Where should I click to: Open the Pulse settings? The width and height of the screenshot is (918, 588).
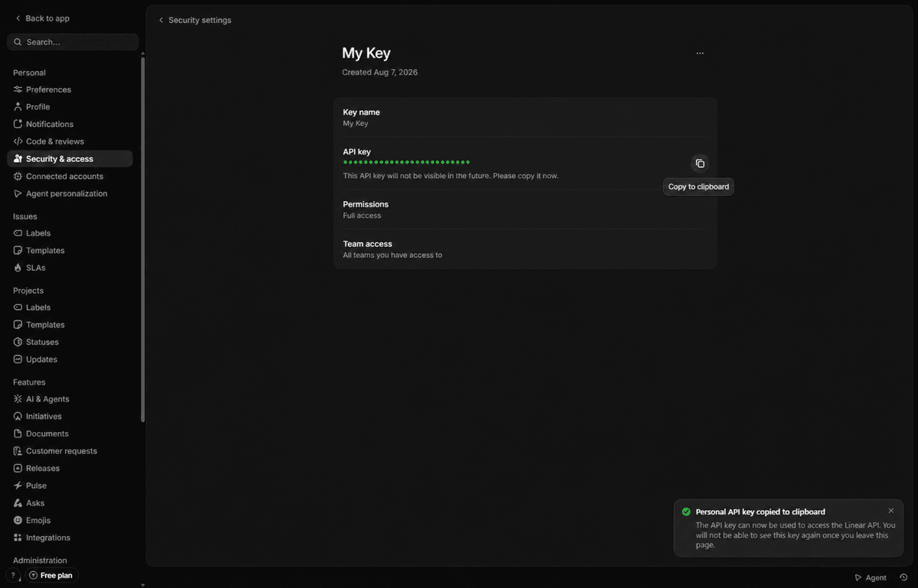tap(70, 486)
